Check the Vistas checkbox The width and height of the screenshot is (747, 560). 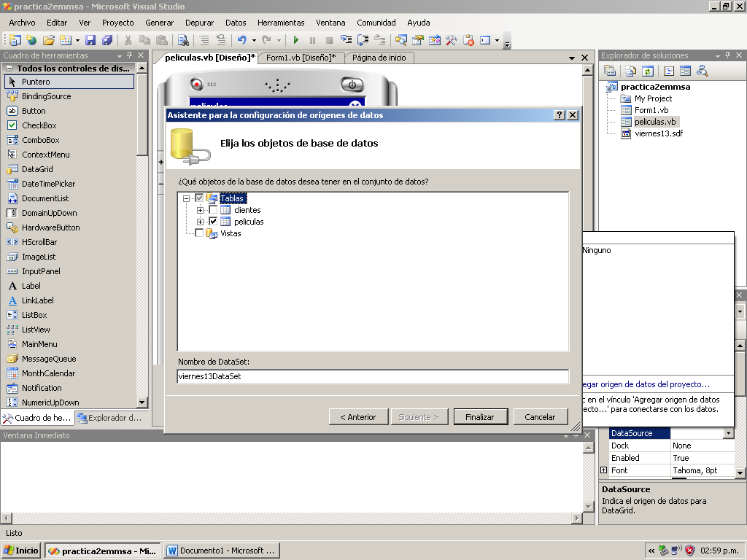199,233
